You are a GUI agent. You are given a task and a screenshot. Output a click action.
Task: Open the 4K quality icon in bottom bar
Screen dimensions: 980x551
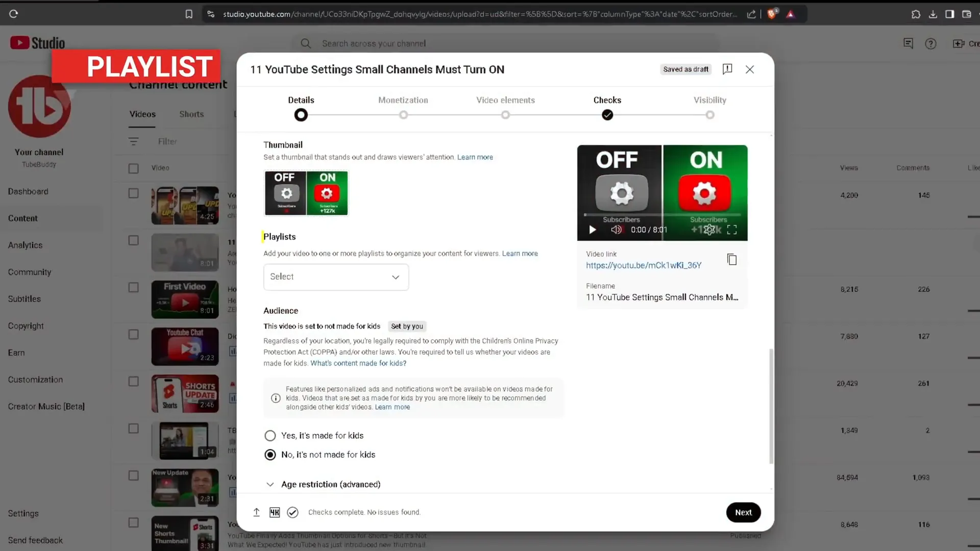pyautogui.click(x=275, y=512)
